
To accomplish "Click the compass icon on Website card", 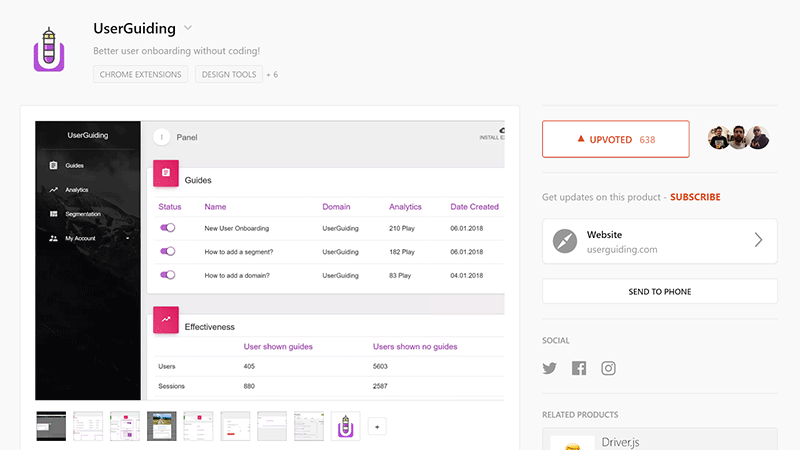I will coord(565,241).
